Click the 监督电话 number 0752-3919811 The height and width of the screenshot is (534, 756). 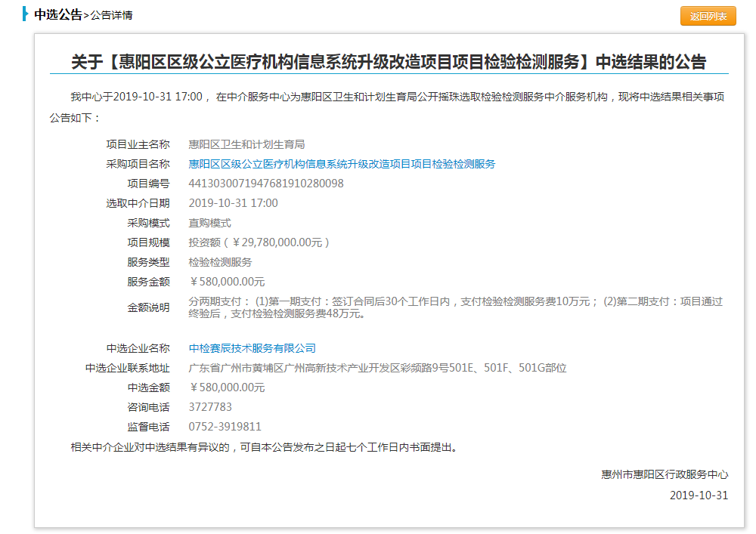point(225,427)
